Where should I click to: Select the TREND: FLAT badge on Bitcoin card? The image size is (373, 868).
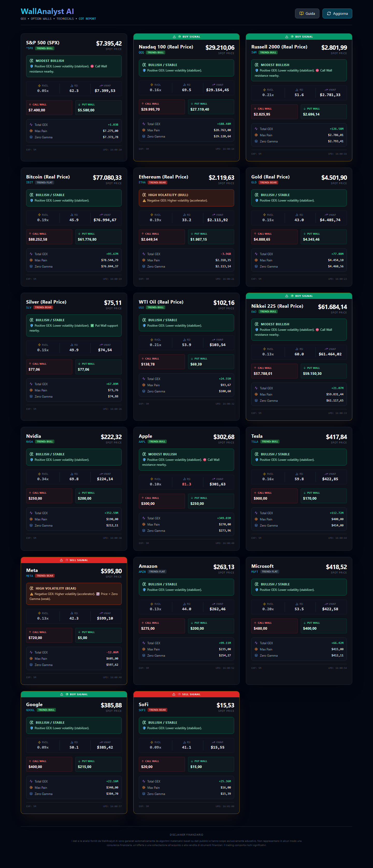45,183
